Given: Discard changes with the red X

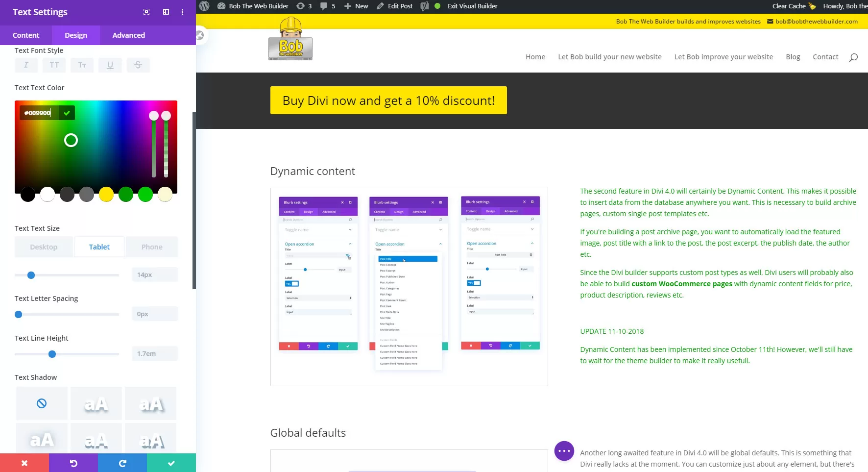Looking at the screenshot, I should pos(24,462).
